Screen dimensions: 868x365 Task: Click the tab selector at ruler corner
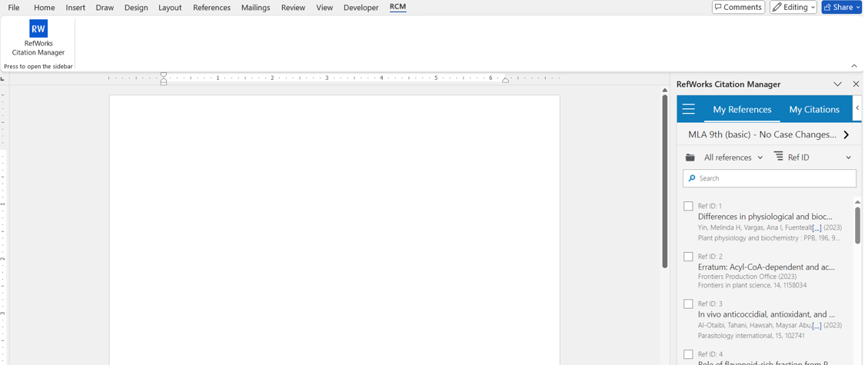coord(3,79)
